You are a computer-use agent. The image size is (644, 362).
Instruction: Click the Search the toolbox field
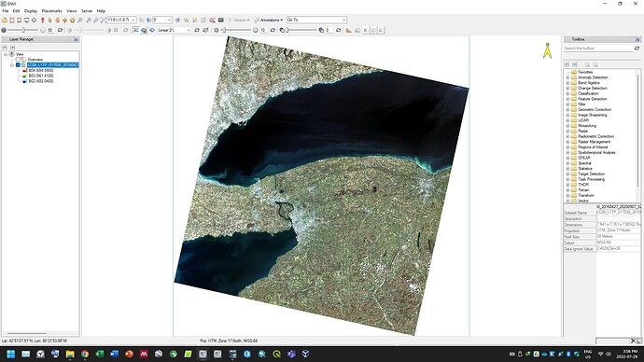pyautogui.click(x=597, y=49)
